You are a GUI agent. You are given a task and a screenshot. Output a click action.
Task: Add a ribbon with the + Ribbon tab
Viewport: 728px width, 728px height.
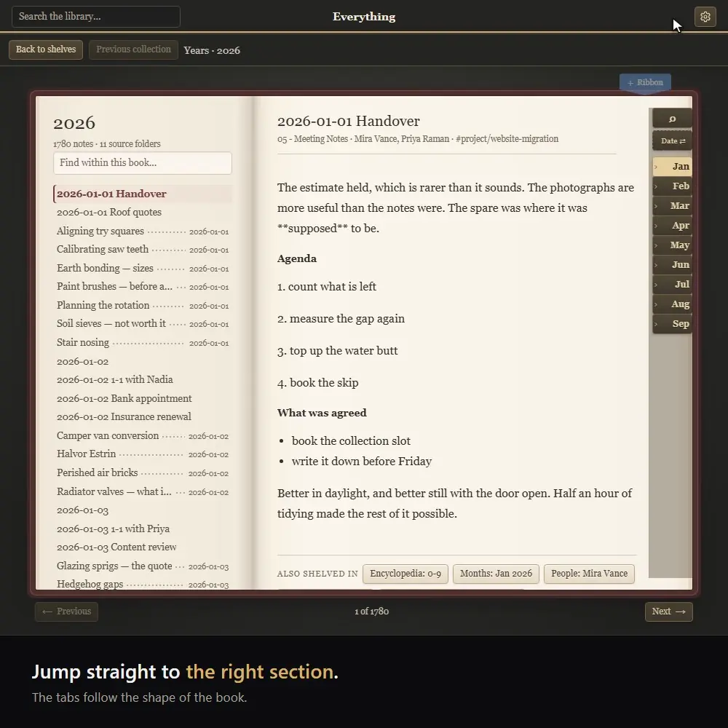pyautogui.click(x=645, y=83)
